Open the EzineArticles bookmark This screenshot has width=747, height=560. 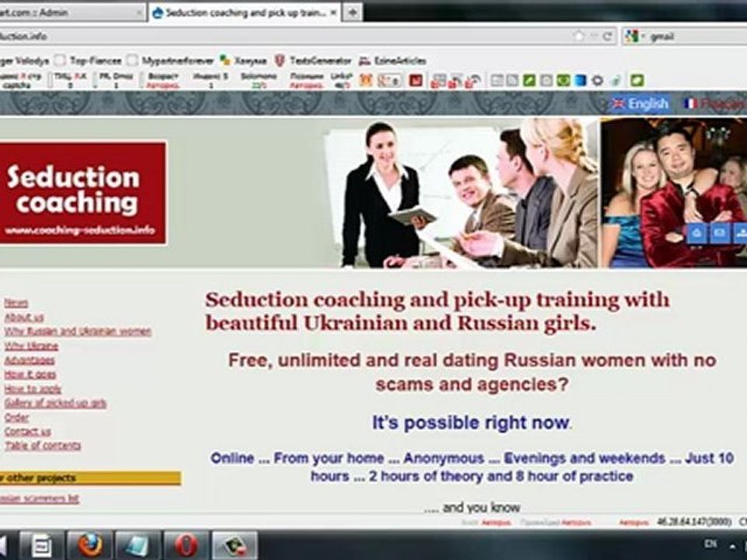click(x=392, y=61)
